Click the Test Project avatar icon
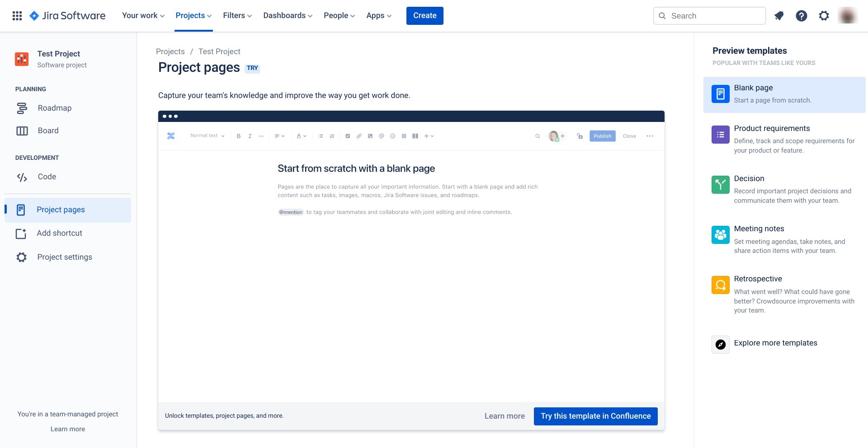868x448 pixels. click(x=22, y=59)
